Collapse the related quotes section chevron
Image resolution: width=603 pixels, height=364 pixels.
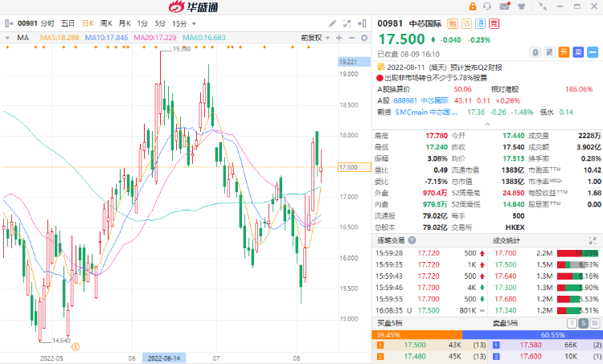pos(487,125)
